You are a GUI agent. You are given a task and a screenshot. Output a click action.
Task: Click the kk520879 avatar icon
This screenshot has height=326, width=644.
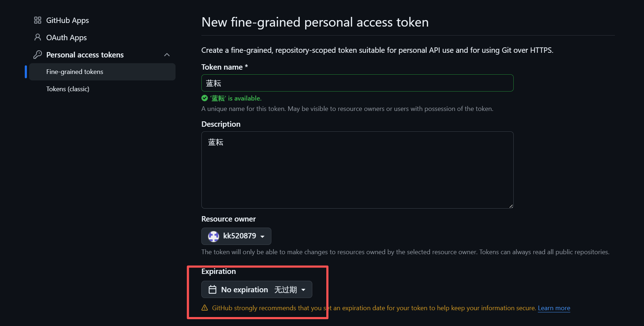point(214,236)
